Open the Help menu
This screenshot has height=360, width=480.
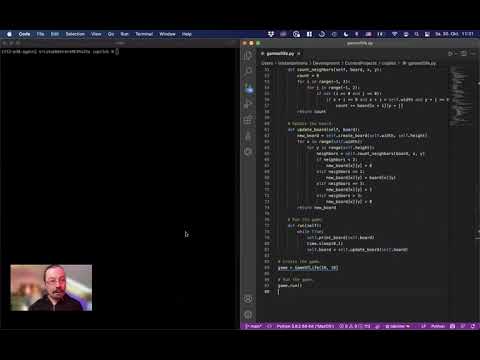[x=187, y=34]
